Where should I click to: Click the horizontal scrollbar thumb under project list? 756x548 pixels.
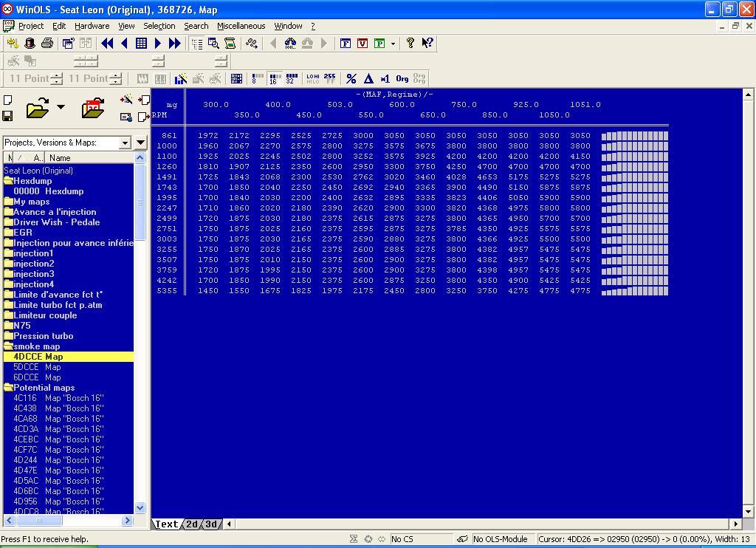point(38,521)
